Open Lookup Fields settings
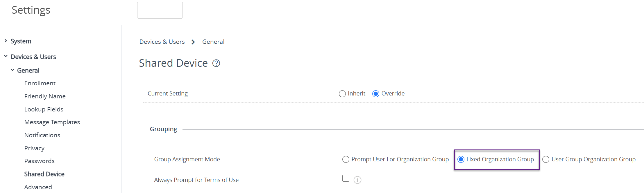 pos(44,109)
